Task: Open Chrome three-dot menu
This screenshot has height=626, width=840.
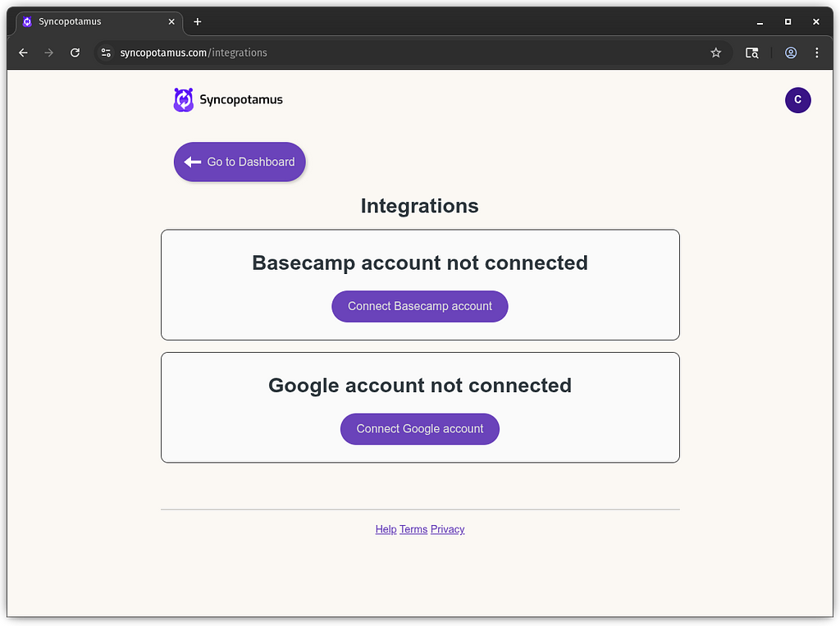Action: [x=816, y=53]
